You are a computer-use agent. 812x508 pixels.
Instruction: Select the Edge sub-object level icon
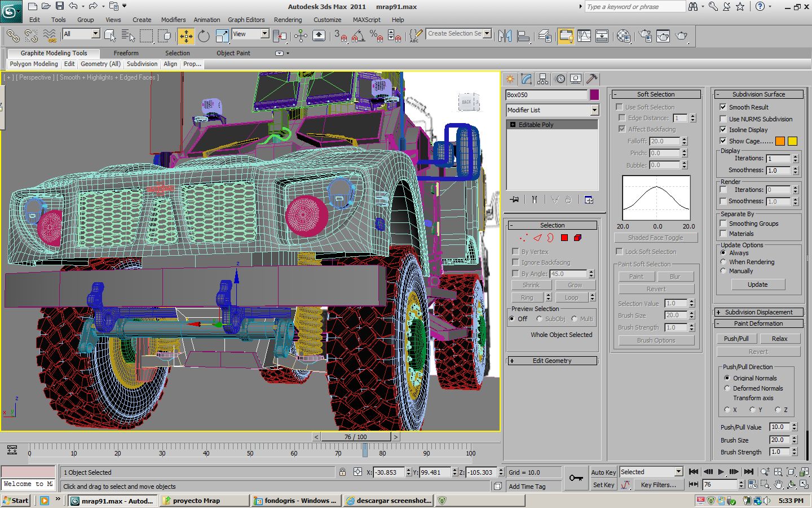tap(537, 238)
